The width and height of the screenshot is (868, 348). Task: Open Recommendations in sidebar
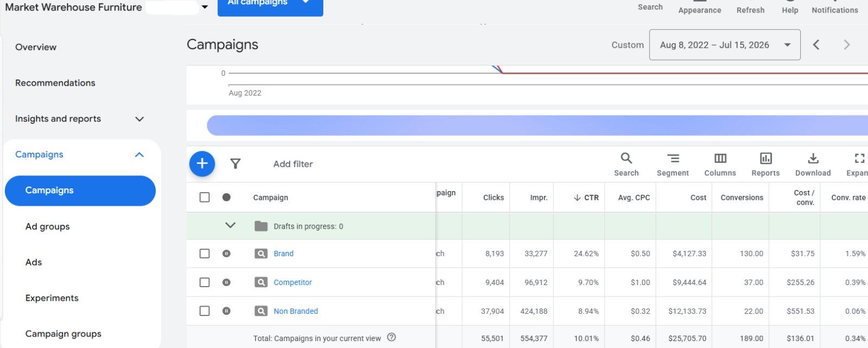tap(55, 83)
